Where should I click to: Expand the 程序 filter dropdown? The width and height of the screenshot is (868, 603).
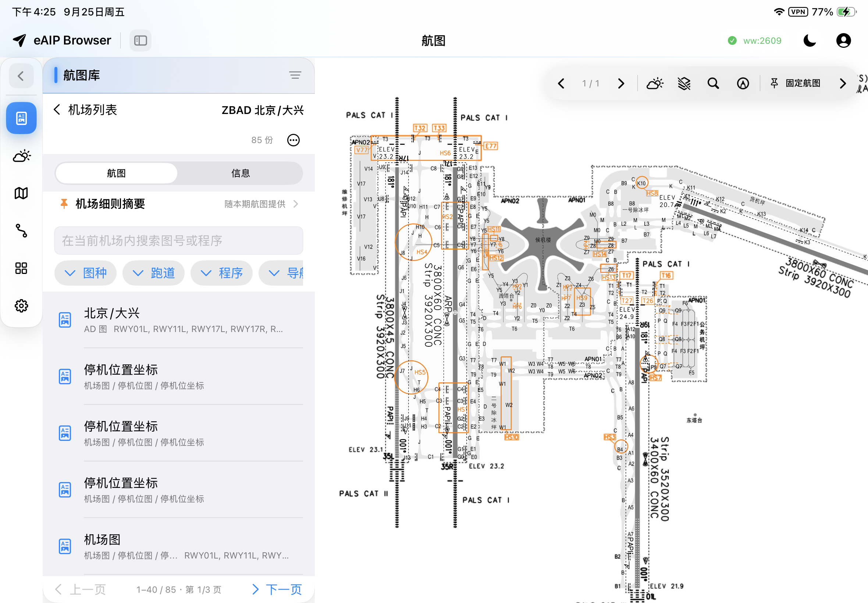[x=221, y=273]
